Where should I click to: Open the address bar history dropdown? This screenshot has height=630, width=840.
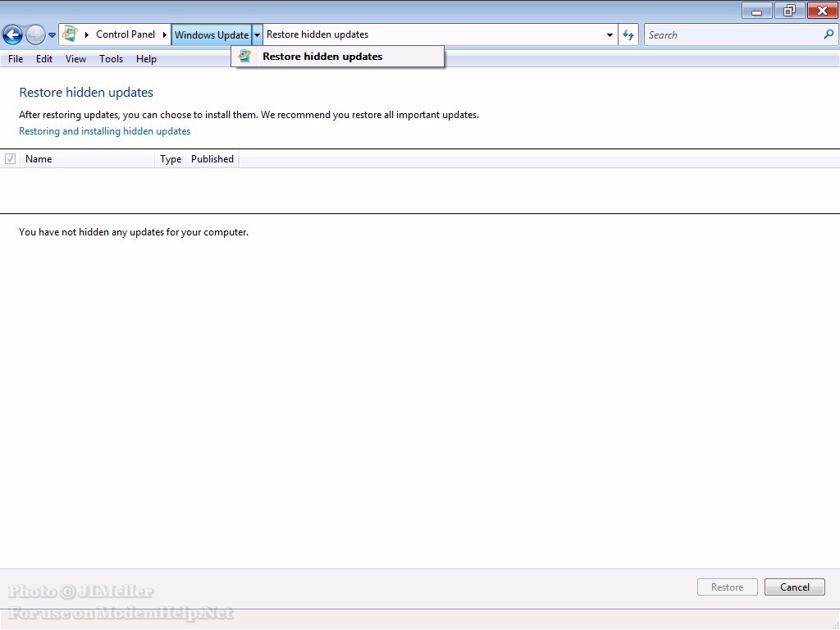[x=609, y=34]
